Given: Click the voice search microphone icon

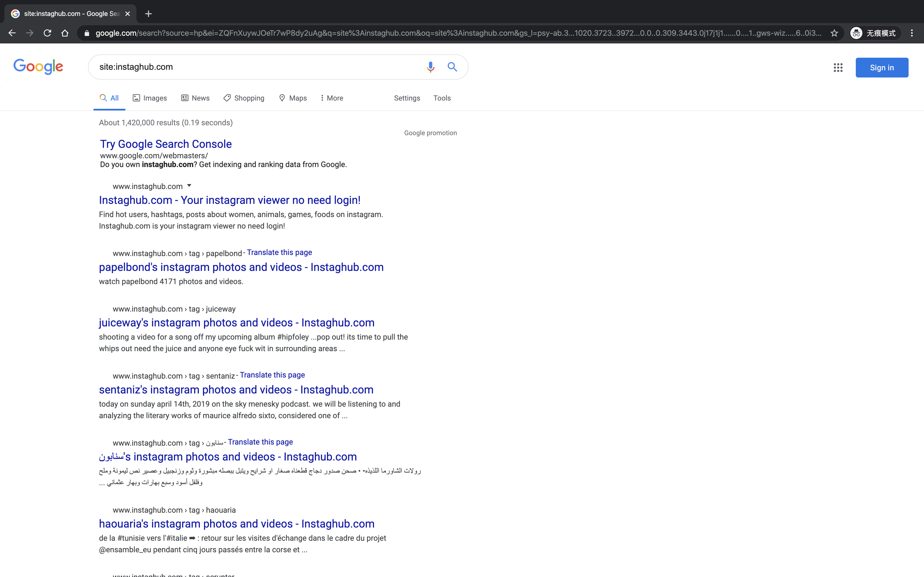Looking at the screenshot, I should click(430, 67).
